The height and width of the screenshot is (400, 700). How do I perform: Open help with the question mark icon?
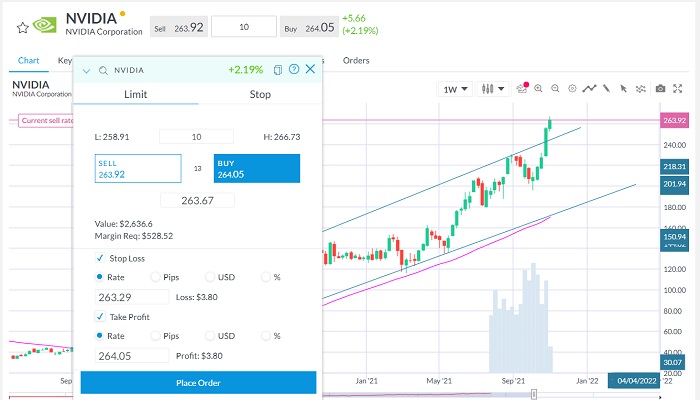coord(294,69)
